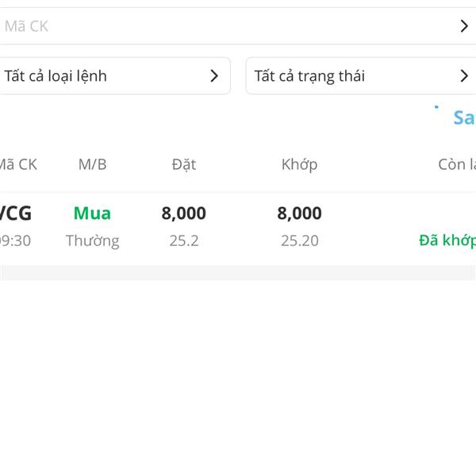Click the M/B column header
The image size is (476, 476).
(x=92, y=165)
